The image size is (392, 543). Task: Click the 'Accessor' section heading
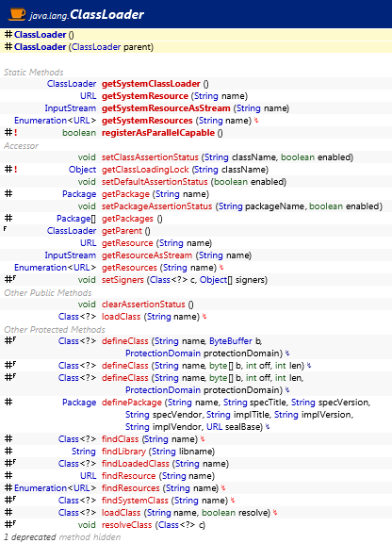[21, 146]
